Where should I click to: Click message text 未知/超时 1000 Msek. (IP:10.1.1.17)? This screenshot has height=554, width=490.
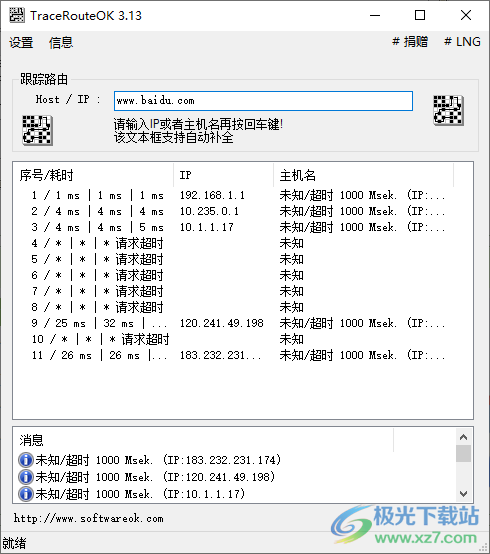coord(140,494)
